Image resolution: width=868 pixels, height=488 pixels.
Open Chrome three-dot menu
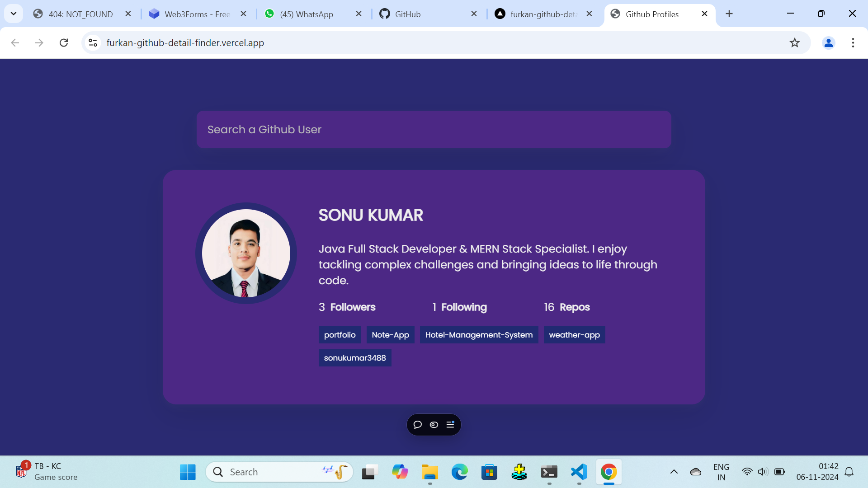pyautogui.click(x=853, y=42)
